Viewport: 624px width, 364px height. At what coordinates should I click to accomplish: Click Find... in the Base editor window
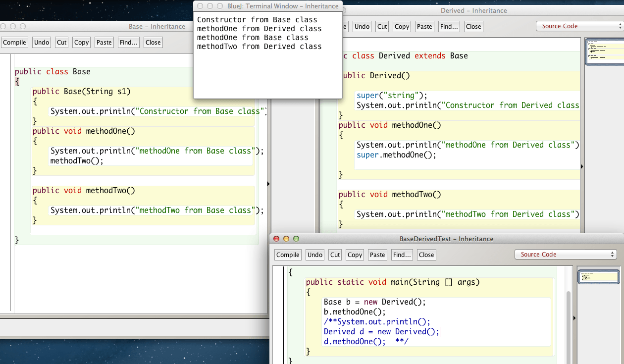(128, 43)
